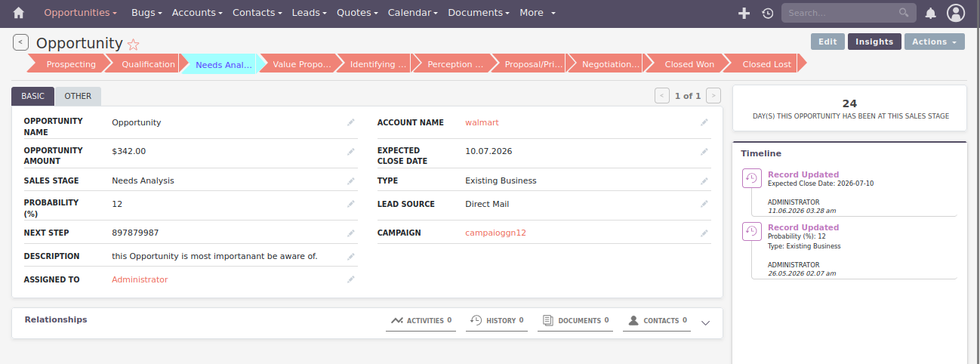Go to previous record arrow
The image size is (980, 364).
coord(662,96)
